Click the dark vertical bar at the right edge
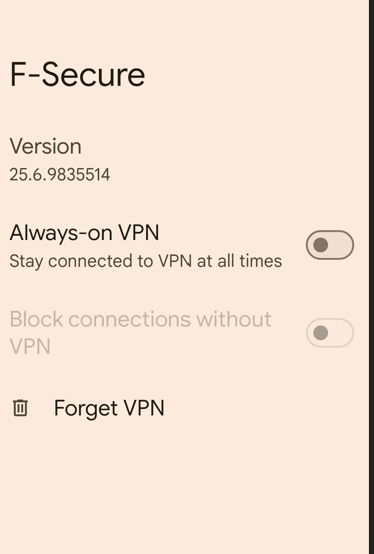 pyautogui.click(x=372, y=277)
